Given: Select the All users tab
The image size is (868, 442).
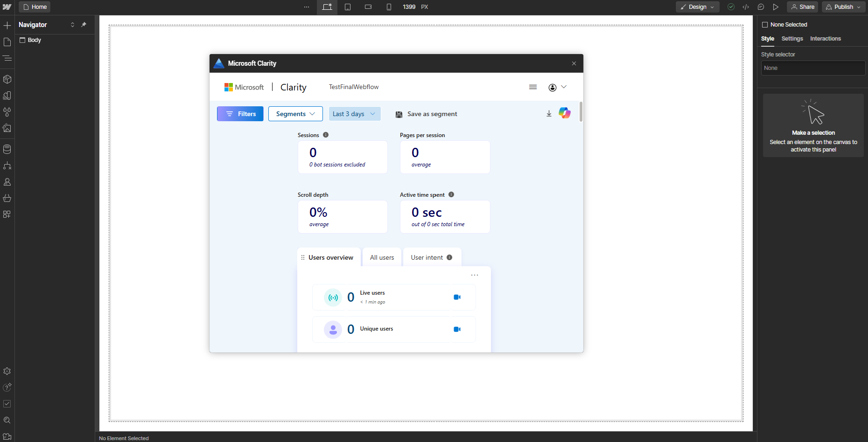Looking at the screenshot, I should click(x=382, y=257).
